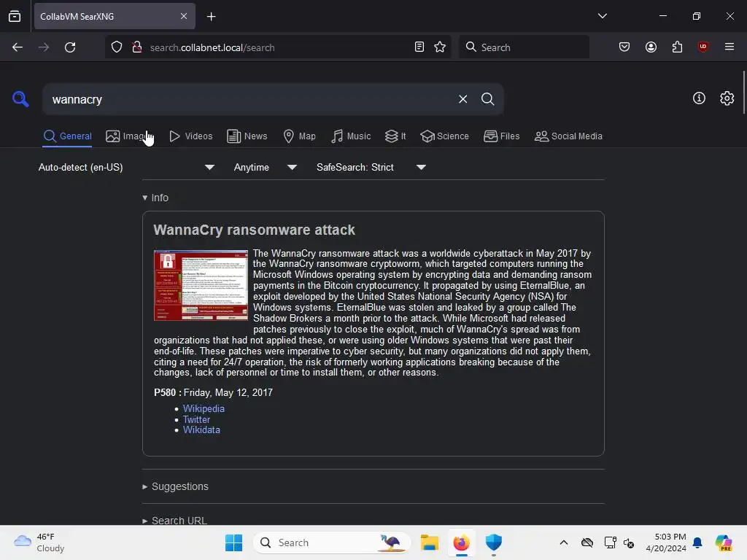Open the Firefox application menu
Viewport: 747px width, 560px height.
(x=729, y=47)
